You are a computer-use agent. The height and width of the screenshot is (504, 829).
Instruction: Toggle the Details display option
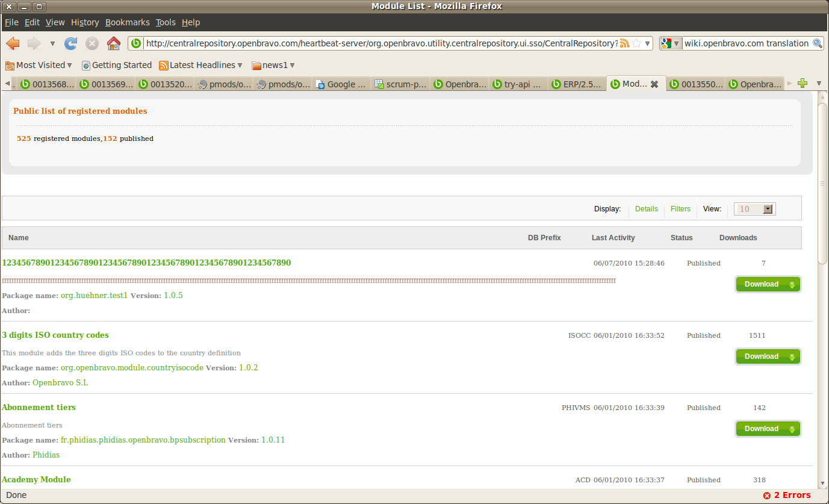(x=647, y=209)
